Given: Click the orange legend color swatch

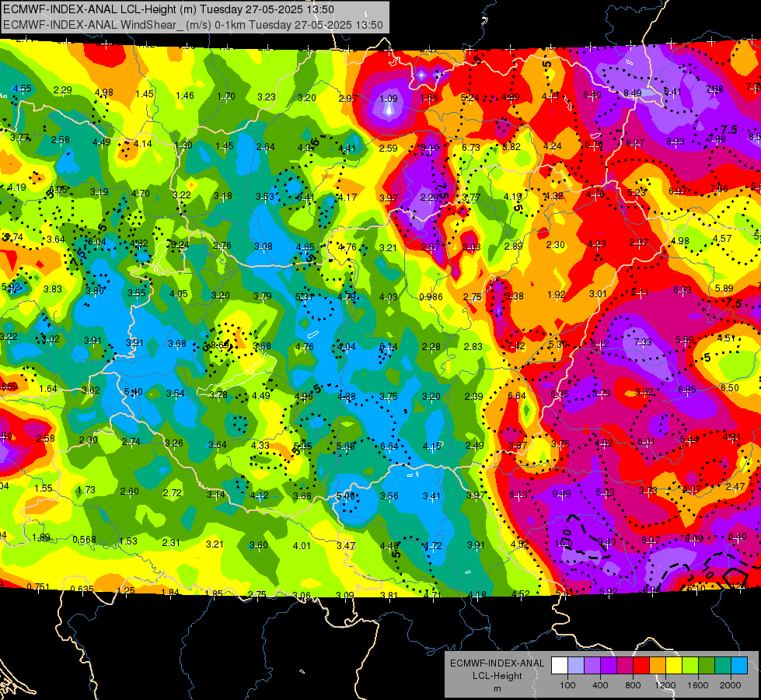Looking at the screenshot, I should [x=658, y=666].
